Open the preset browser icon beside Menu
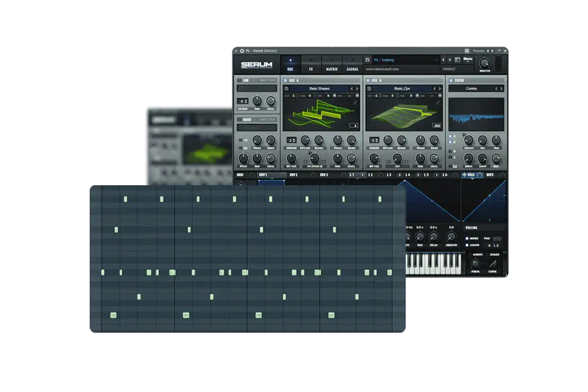This screenshot has height=392, width=588. pyautogui.click(x=457, y=60)
